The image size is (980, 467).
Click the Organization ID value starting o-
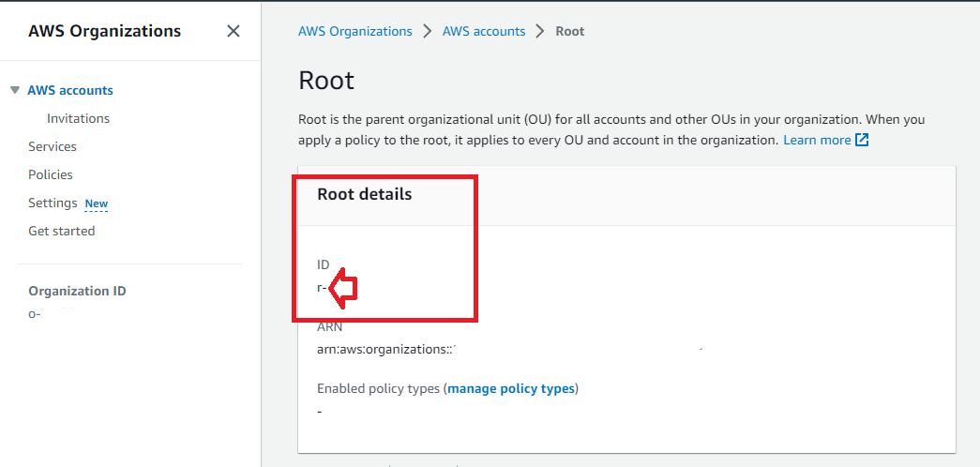point(35,314)
